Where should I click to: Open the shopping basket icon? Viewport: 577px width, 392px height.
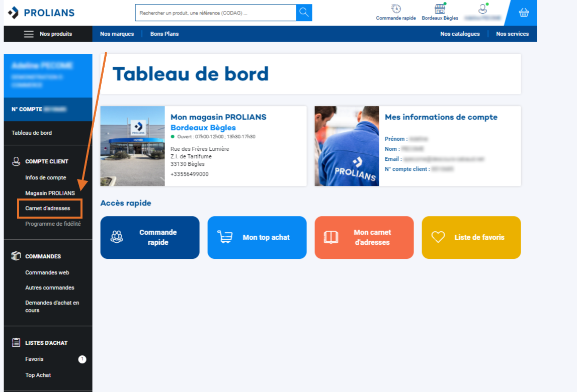524,13
